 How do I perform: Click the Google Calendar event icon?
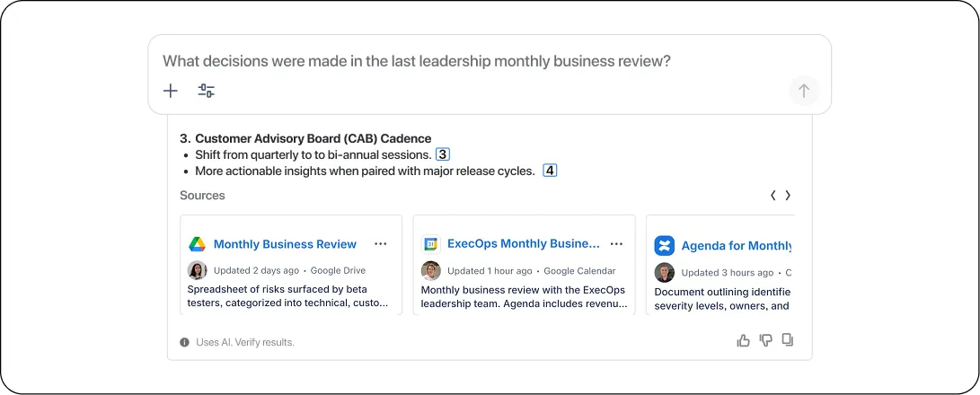click(431, 244)
